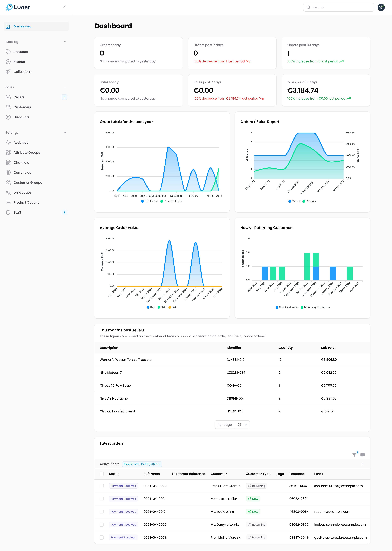Click the Currencies dollar icon
The width and height of the screenshot is (392, 551).
click(x=8, y=172)
